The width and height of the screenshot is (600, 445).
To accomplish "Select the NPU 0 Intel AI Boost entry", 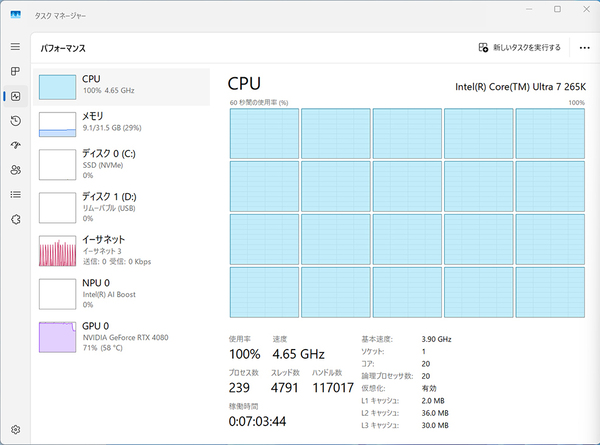I will point(121,292).
